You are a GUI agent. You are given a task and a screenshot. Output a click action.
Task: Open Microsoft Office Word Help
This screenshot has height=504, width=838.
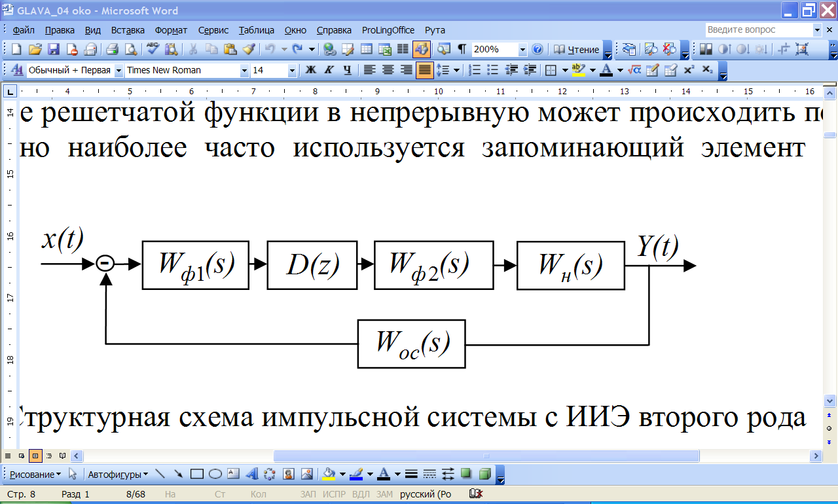pos(537,49)
